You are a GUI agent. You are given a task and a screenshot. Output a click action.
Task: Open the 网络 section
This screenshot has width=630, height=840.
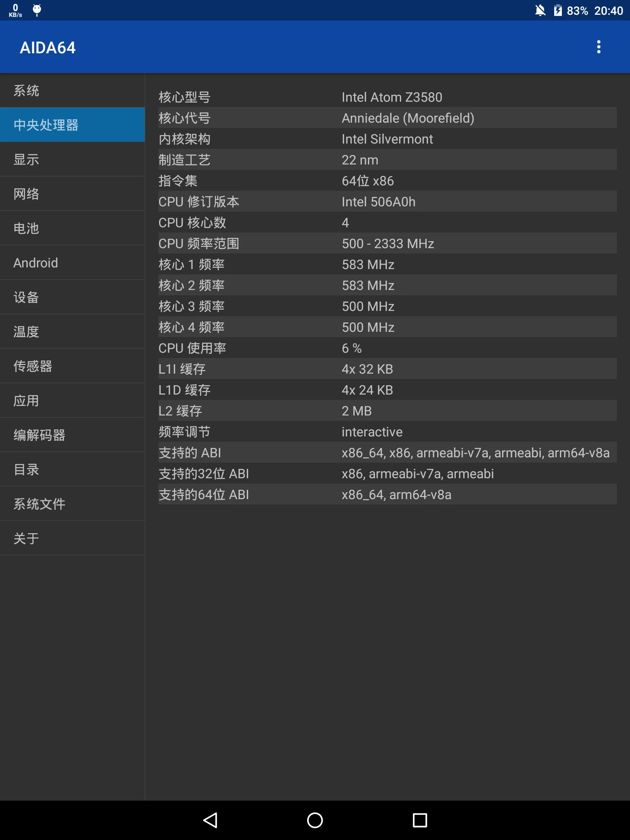click(72, 194)
